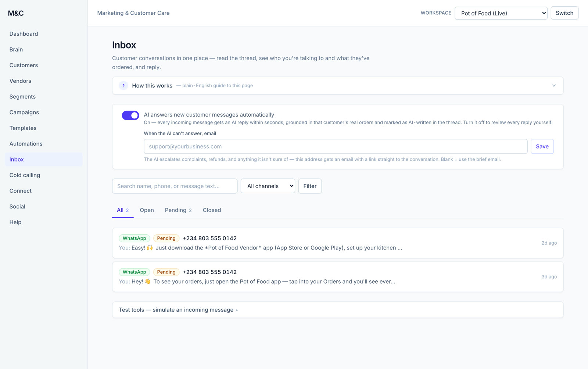Focus the search name, phone, or message box
The width and height of the screenshot is (588, 369).
[x=175, y=186]
